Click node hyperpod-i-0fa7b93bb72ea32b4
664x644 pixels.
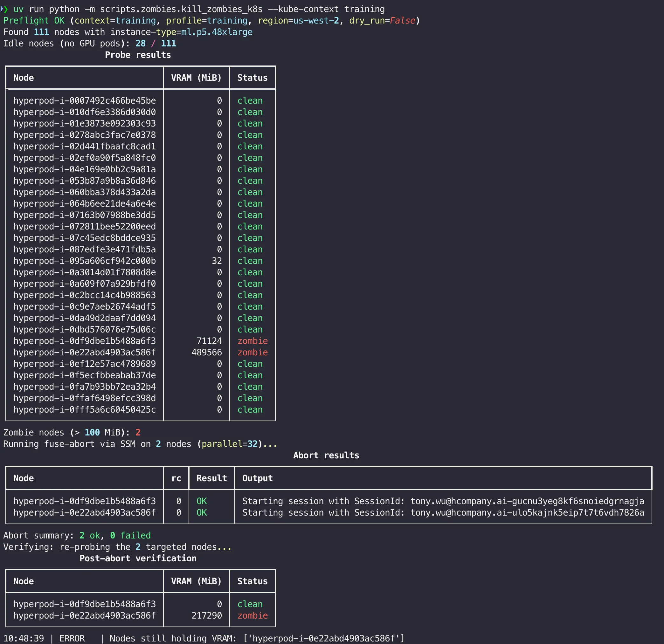click(x=85, y=387)
